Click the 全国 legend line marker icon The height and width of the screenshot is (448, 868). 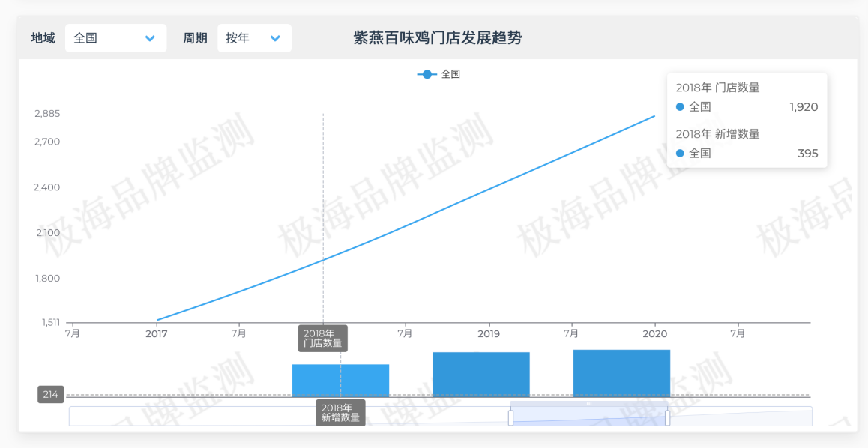427,74
